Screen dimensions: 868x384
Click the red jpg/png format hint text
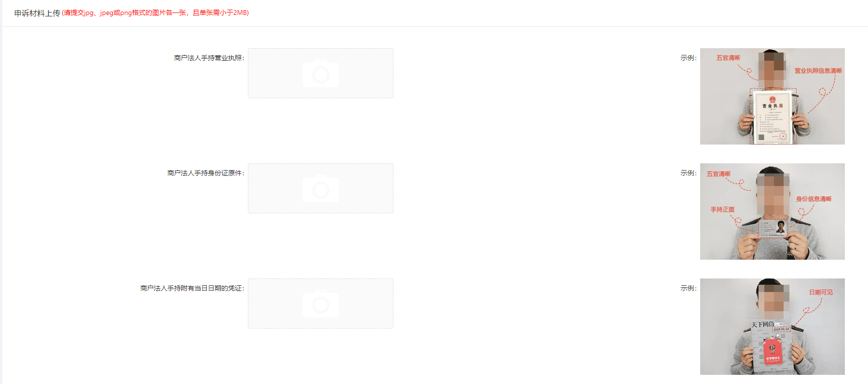point(155,13)
